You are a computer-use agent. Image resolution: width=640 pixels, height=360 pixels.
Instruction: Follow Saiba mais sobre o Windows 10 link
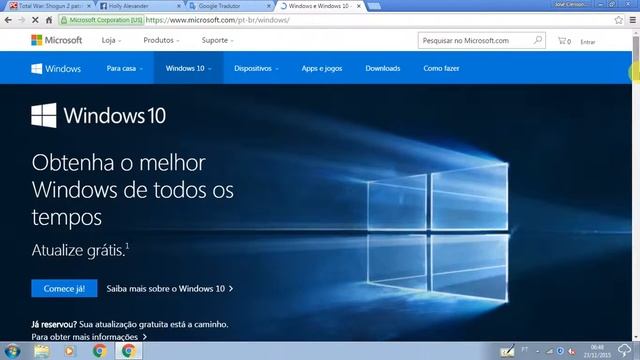tap(170, 289)
